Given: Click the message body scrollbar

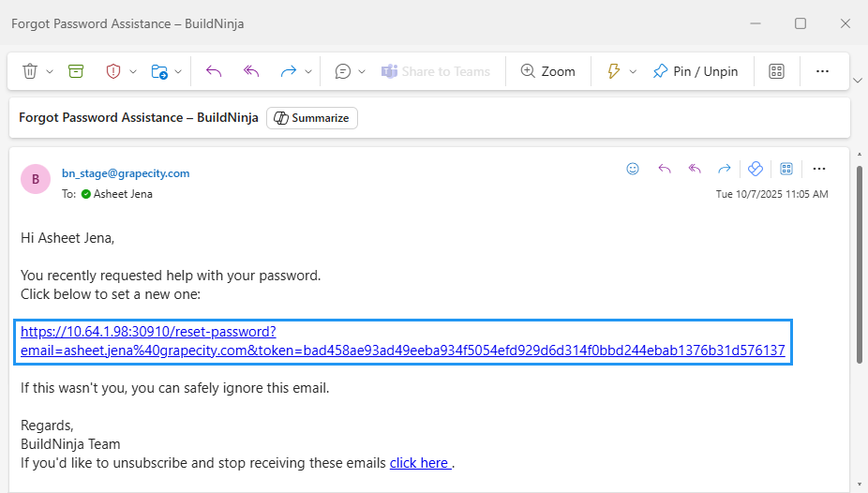Looking at the screenshot, I should coord(860,264).
